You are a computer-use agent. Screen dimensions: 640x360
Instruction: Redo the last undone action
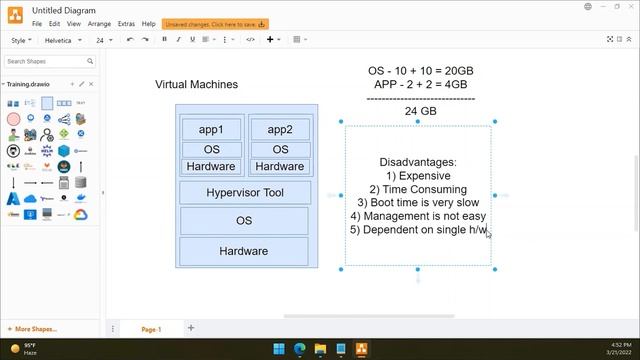click(145, 40)
